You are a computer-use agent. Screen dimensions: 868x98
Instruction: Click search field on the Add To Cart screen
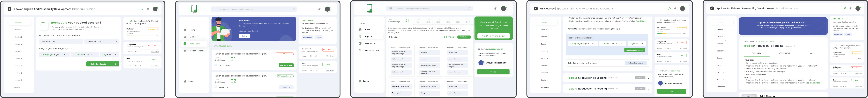pos(429,8)
